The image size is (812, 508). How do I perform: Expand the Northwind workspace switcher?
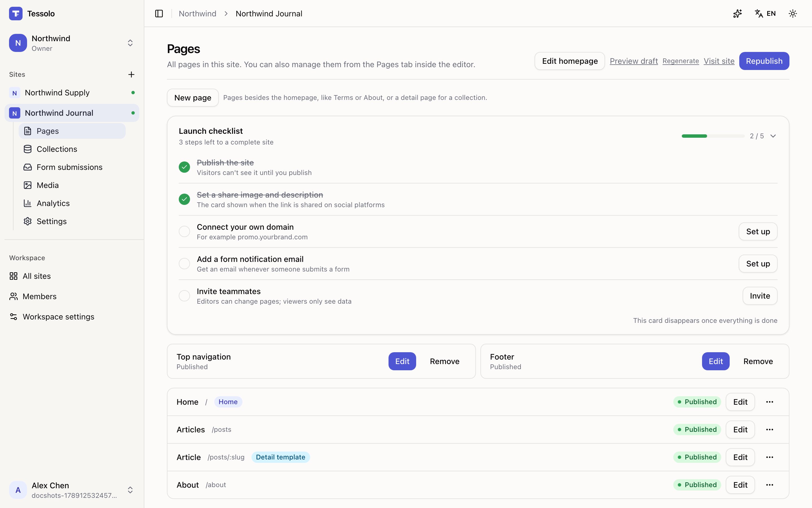coord(72,43)
